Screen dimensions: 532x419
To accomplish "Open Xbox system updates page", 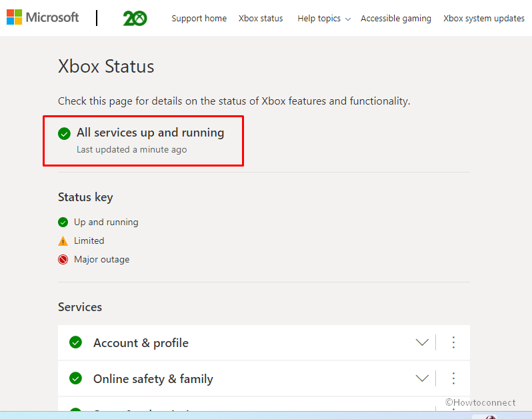I will (484, 18).
